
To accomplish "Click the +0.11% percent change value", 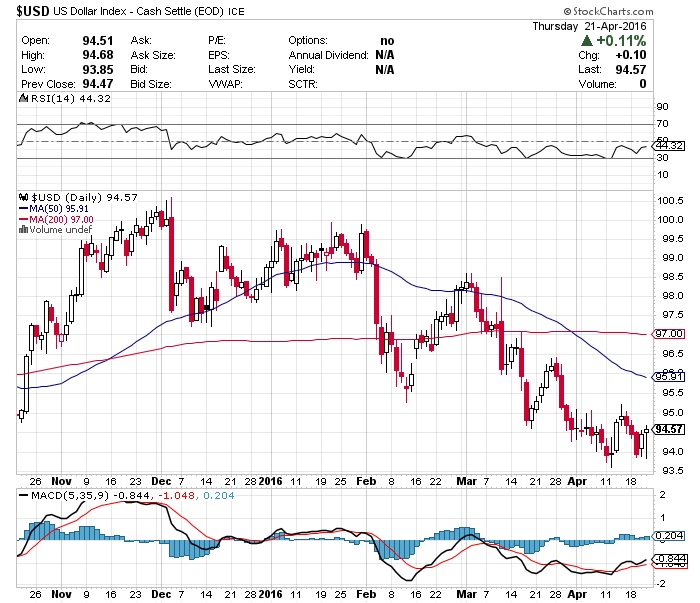I will tap(621, 41).
